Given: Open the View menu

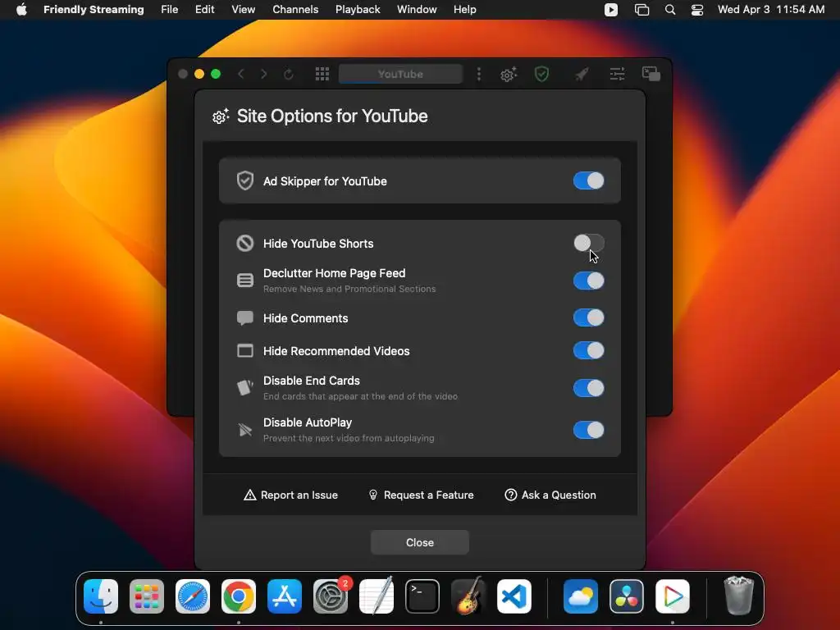Looking at the screenshot, I should pos(243,9).
